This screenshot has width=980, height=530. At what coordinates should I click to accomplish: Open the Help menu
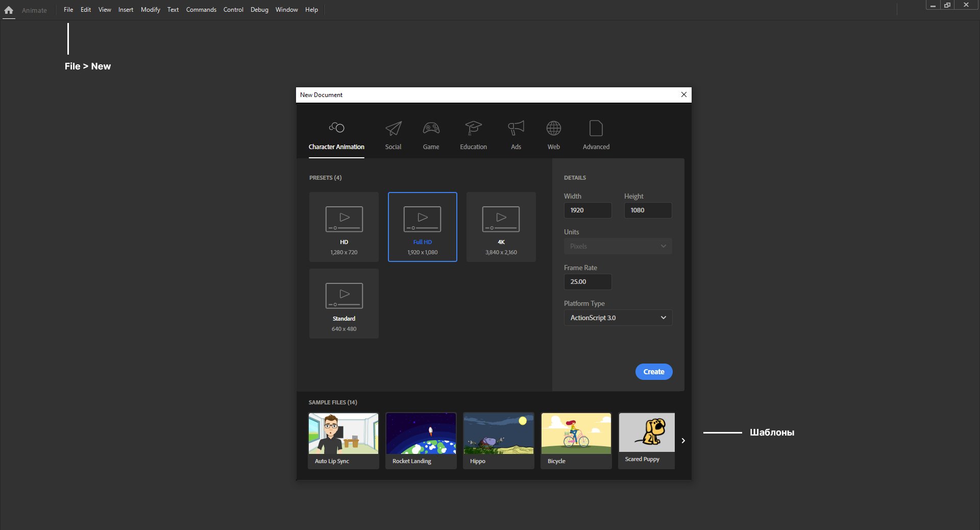coord(311,10)
